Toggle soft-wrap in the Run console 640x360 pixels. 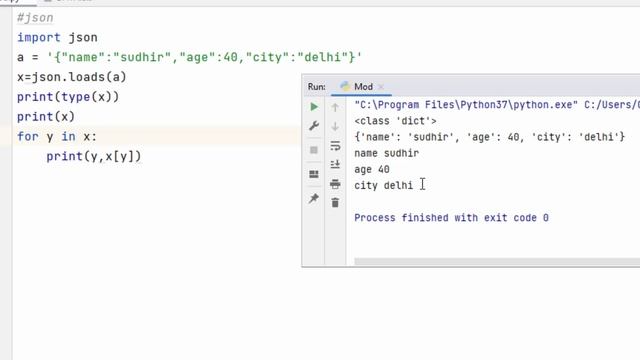click(x=335, y=146)
